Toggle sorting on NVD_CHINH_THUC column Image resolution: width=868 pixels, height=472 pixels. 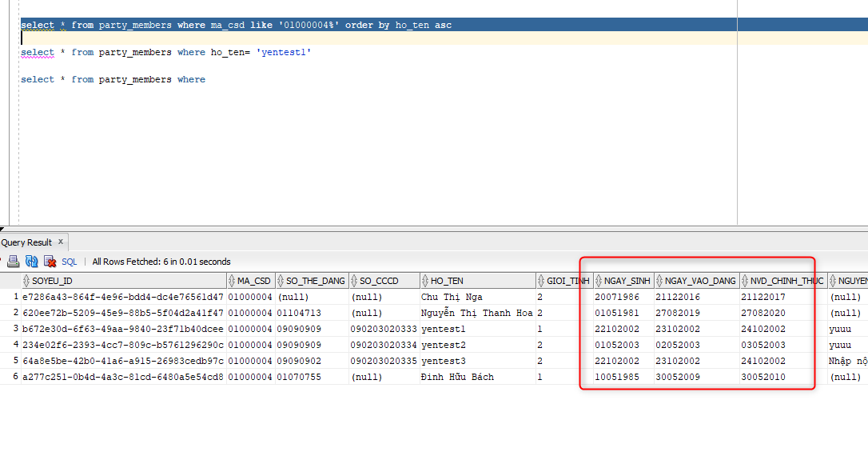(x=745, y=280)
